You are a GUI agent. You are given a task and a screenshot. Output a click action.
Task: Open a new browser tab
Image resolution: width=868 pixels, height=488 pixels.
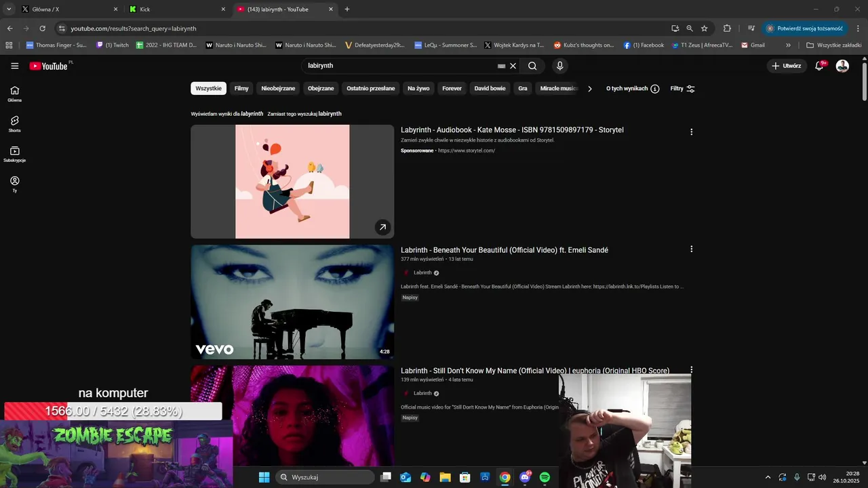coord(347,9)
